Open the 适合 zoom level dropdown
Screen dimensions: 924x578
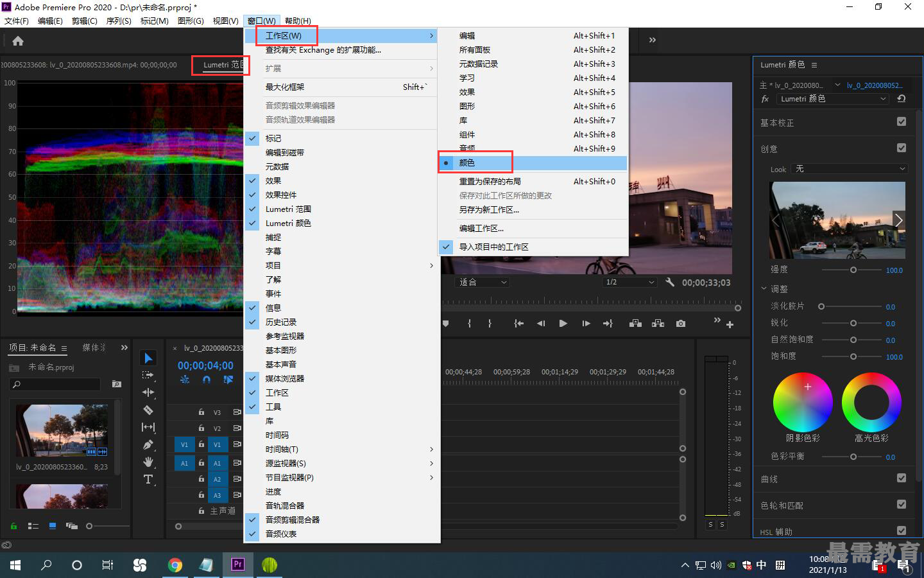(x=483, y=283)
